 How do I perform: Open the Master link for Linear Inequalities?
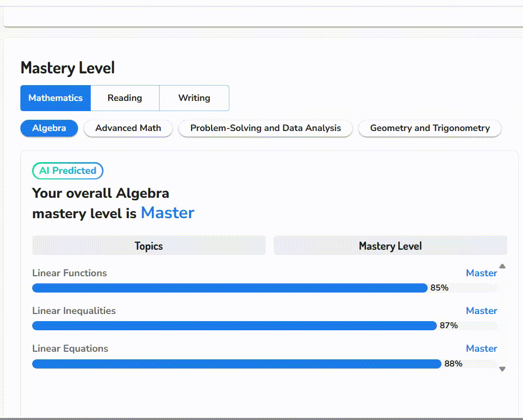(x=481, y=310)
